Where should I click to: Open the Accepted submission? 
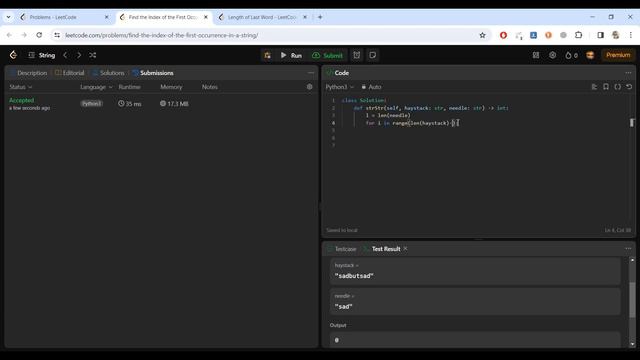click(22, 100)
